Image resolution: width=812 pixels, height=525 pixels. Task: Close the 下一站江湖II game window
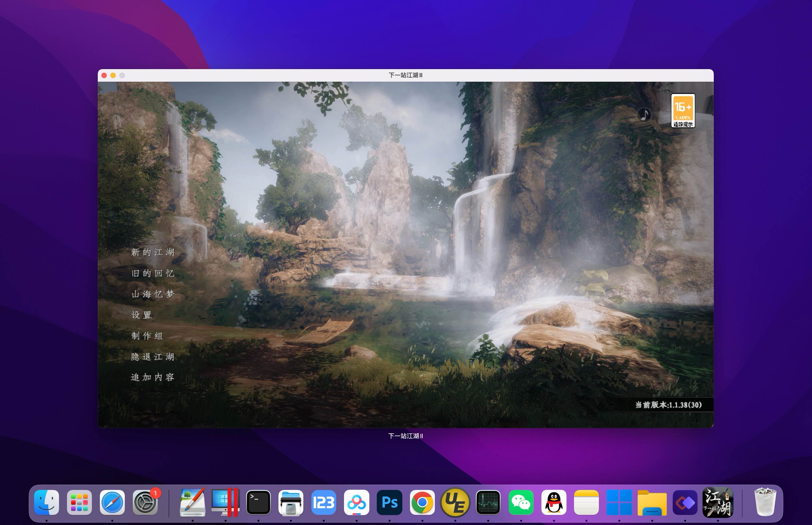[104, 75]
